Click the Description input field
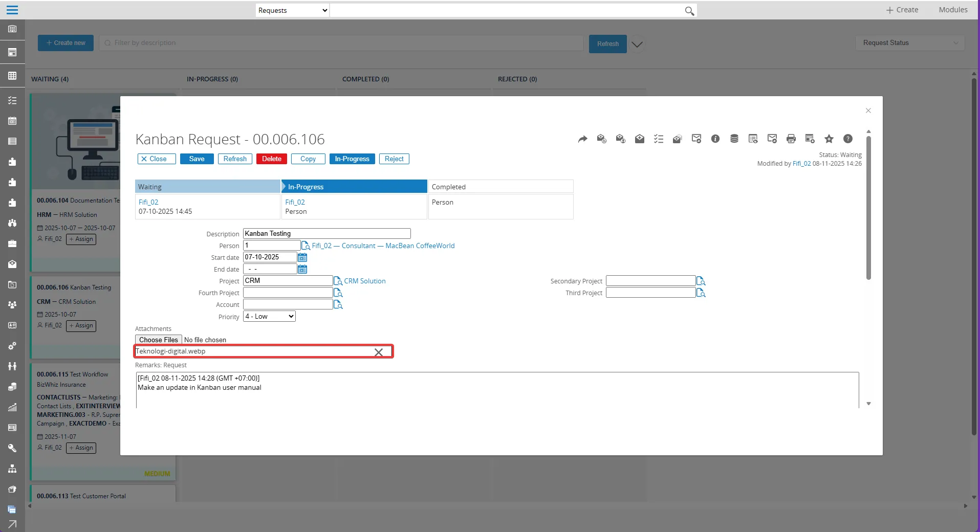Image resolution: width=980 pixels, height=532 pixels. pos(326,234)
